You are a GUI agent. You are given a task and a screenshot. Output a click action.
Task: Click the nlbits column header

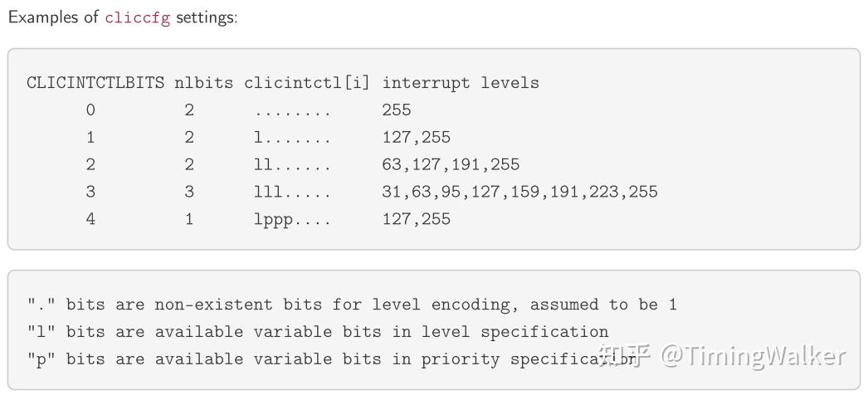pos(203,83)
